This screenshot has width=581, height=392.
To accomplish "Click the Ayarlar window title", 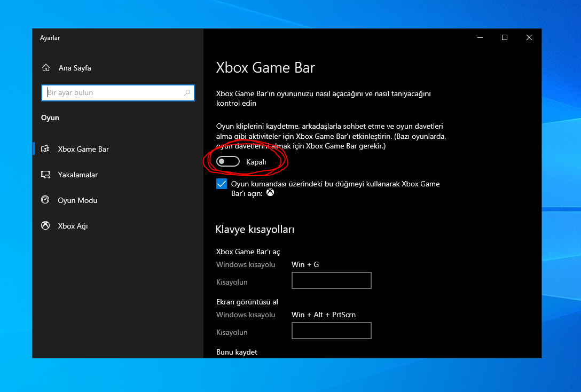I will [50, 38].
